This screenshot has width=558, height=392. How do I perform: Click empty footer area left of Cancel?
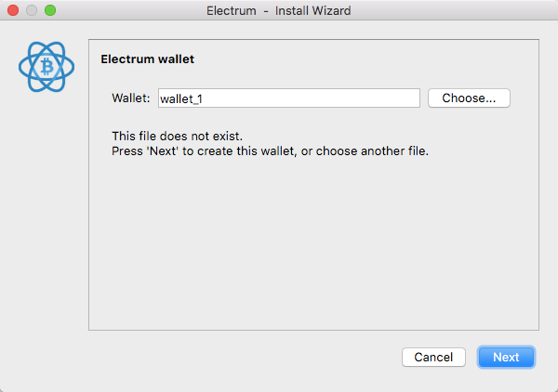point(232,357)
